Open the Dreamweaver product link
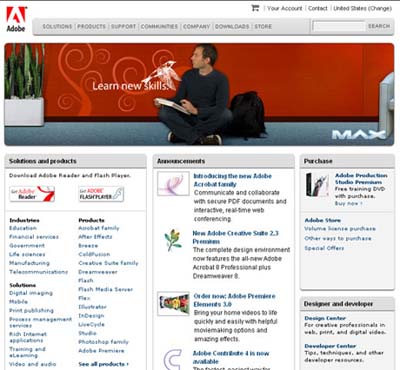The width and height of the screenshot is (400, 370). 98,272
